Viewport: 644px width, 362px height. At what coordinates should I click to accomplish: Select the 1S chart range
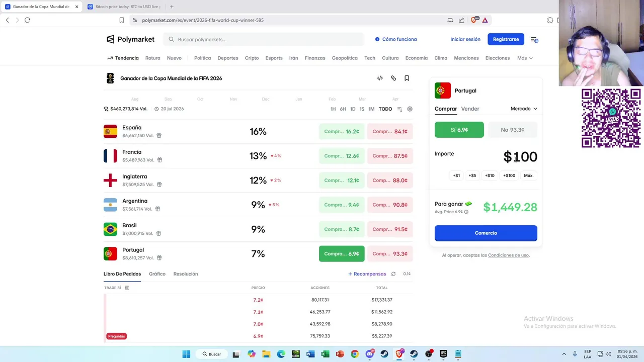pyautogui.click(x=362, y=109)
